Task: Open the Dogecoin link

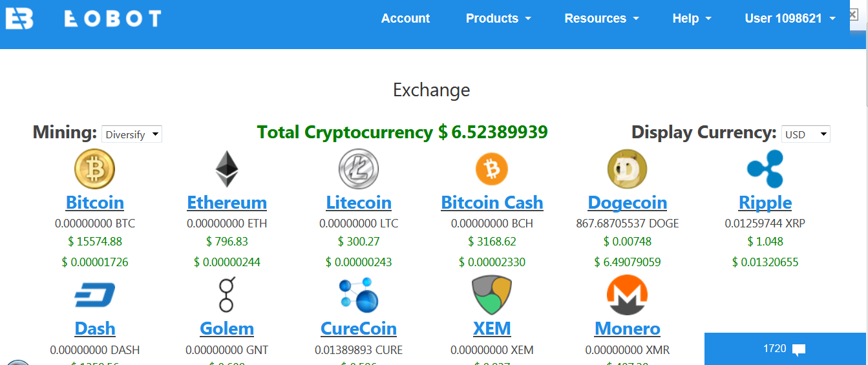Action: 627,203
